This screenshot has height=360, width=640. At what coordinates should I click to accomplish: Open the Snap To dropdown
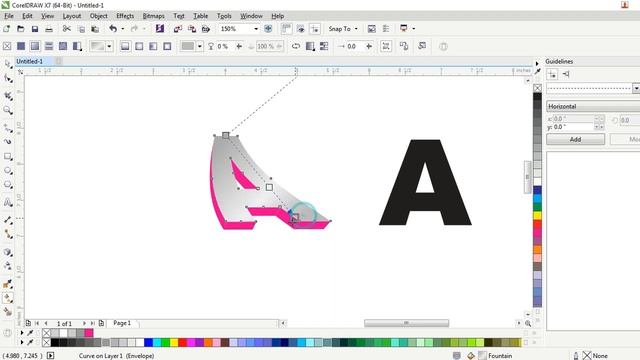coord(356,29)
